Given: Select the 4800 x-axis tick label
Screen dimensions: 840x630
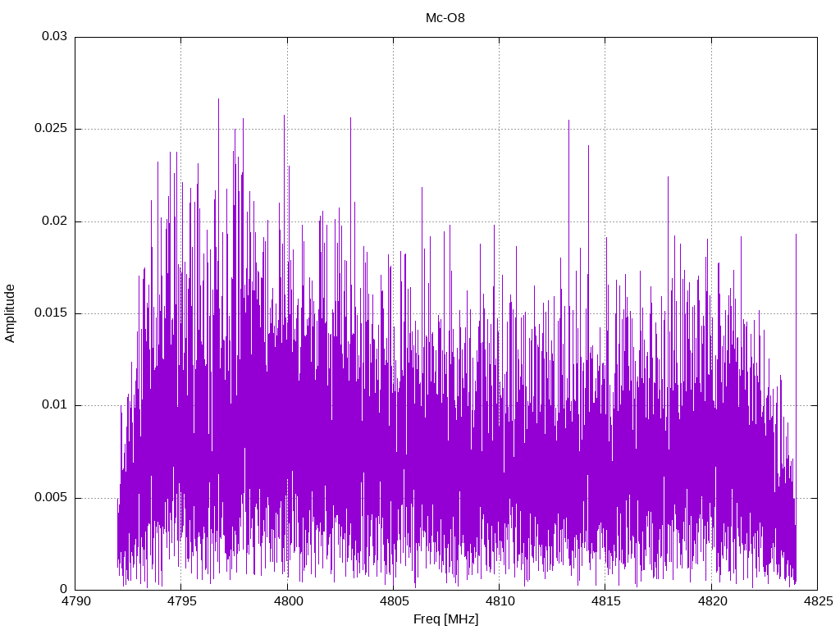Looking at the screenshot, I should pos(288,601).
